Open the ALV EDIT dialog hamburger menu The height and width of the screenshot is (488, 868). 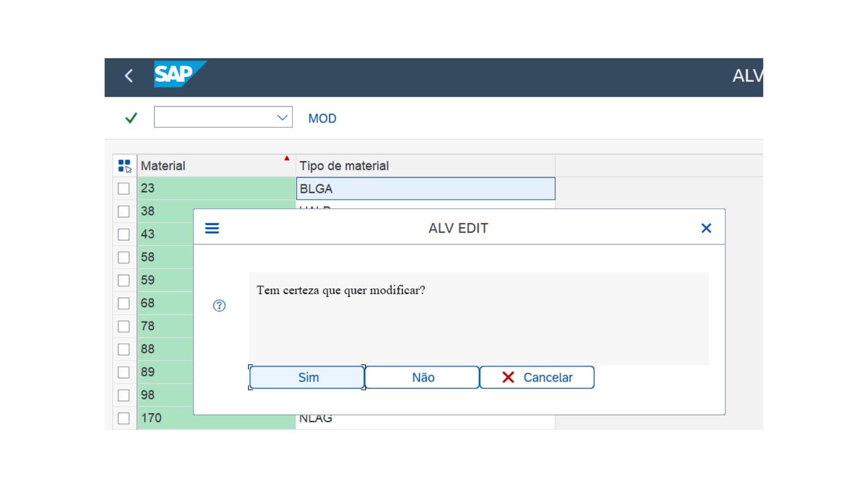click(x=212, y=228)
